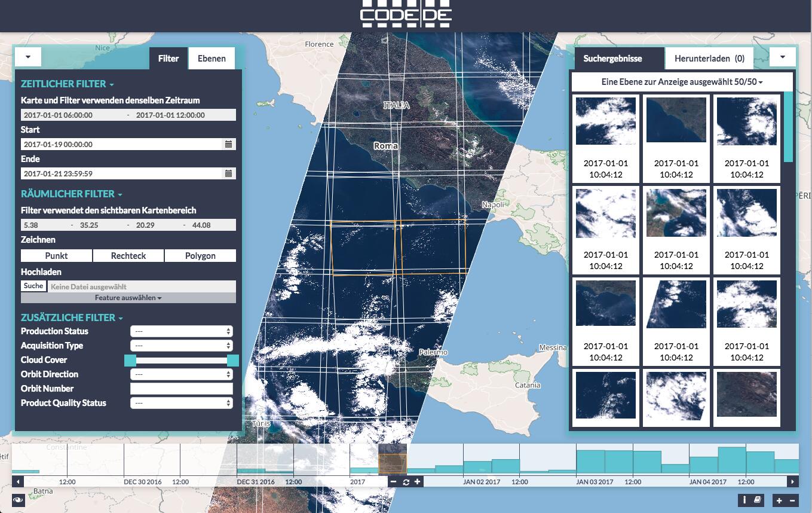Click the Start date input field
812x513 pixels.
(122, 144)
